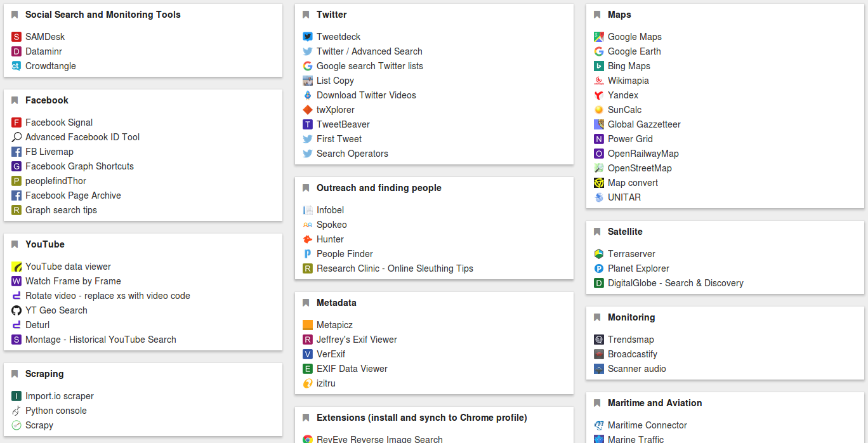Image resolution: width=868 pixels, height=443 pixels.
Task: Click the Maritime and Aviation heading
Action: point(655,403)
